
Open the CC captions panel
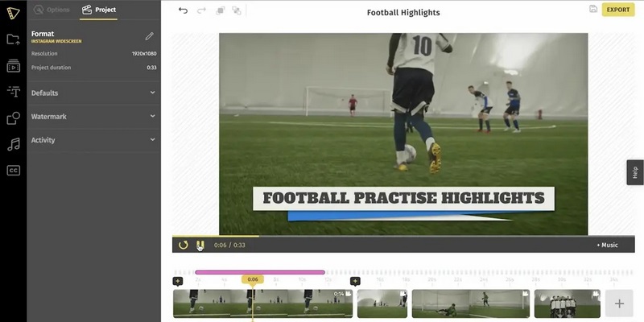(x=13, y=170)
